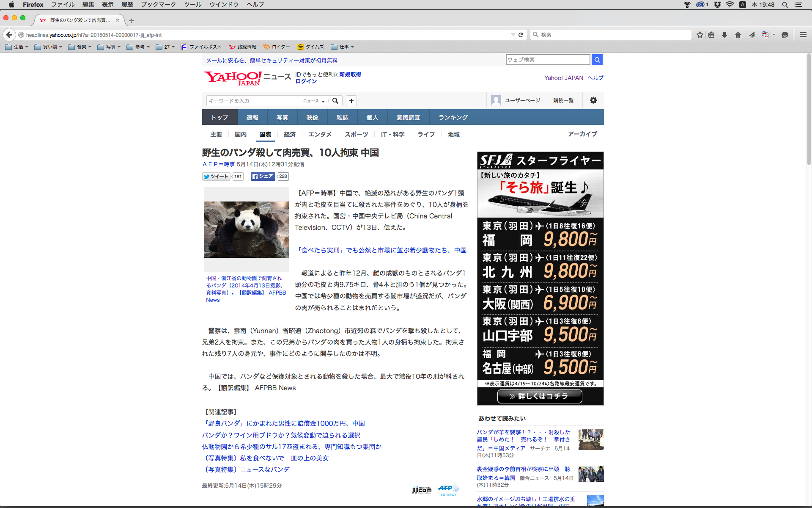The width and height of the screenshot is (812, 508).
Task: Bookmark this page with the star icon
Action: point(700,35)
